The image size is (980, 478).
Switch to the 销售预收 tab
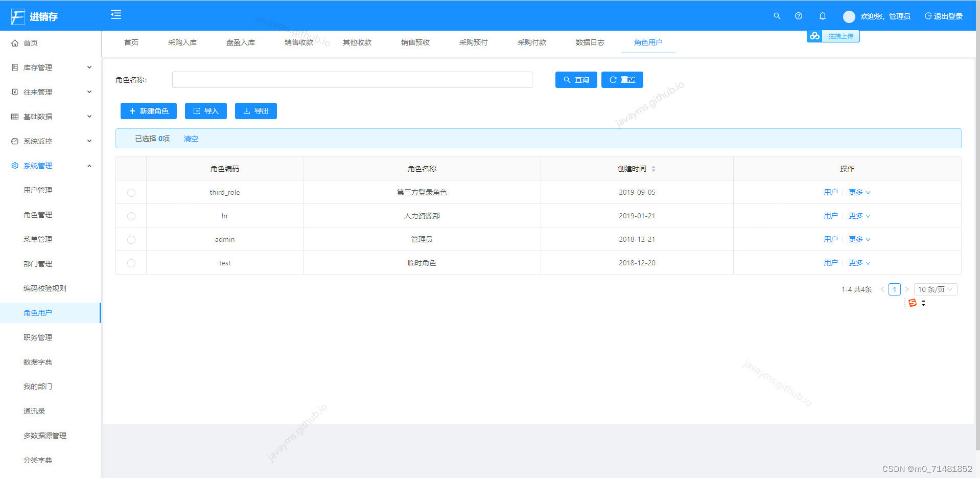[415, 42]
